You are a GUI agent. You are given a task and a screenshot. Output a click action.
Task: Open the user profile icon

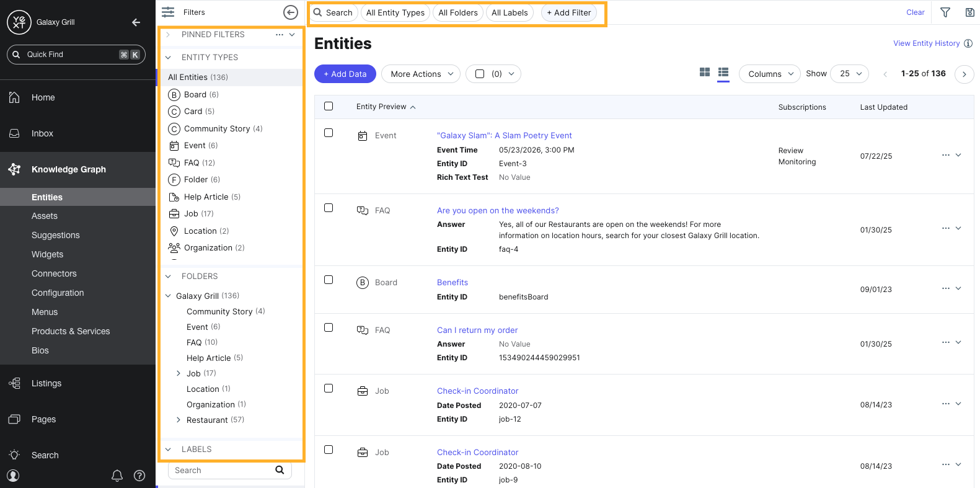(14, 476)
